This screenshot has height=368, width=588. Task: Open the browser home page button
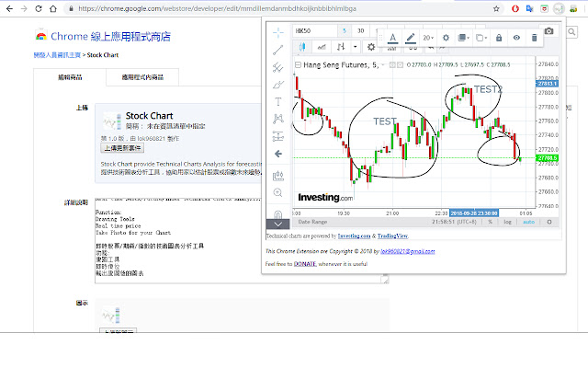[x=53, y=8]
